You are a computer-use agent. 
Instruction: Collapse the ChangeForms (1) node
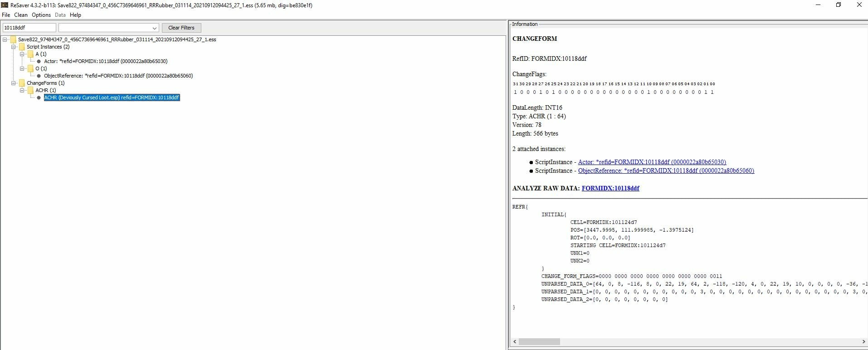tap(14, 83)
